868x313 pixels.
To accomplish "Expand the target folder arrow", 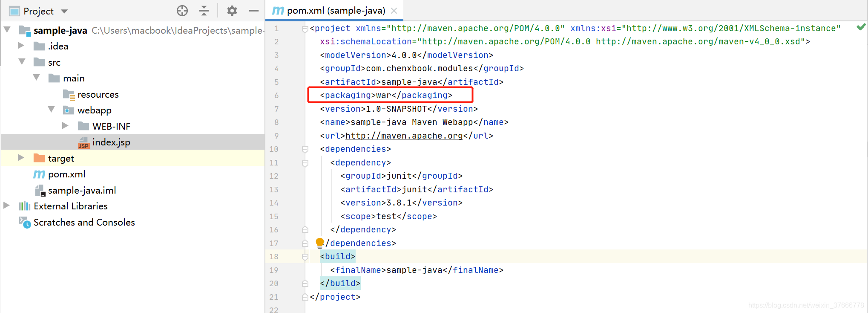I will [x=20, y=158].
